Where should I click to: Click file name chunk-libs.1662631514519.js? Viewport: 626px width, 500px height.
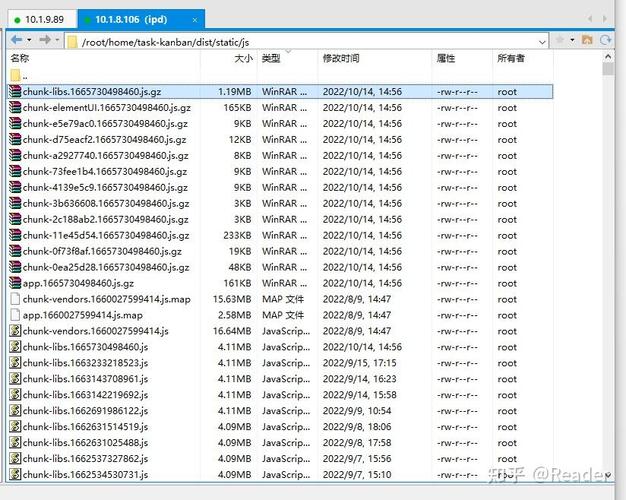click(85, 427)
